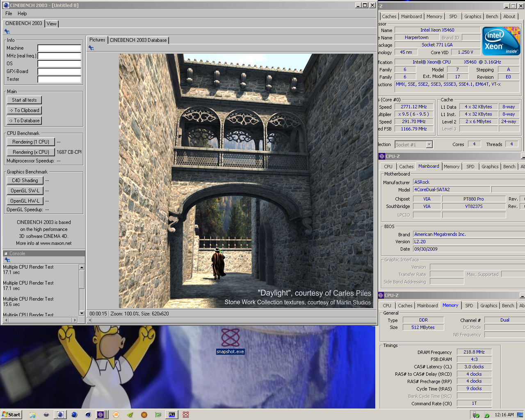Run the Rendering (x CPU) benchmark
The image size is (525, 420).
pos(31,152)
